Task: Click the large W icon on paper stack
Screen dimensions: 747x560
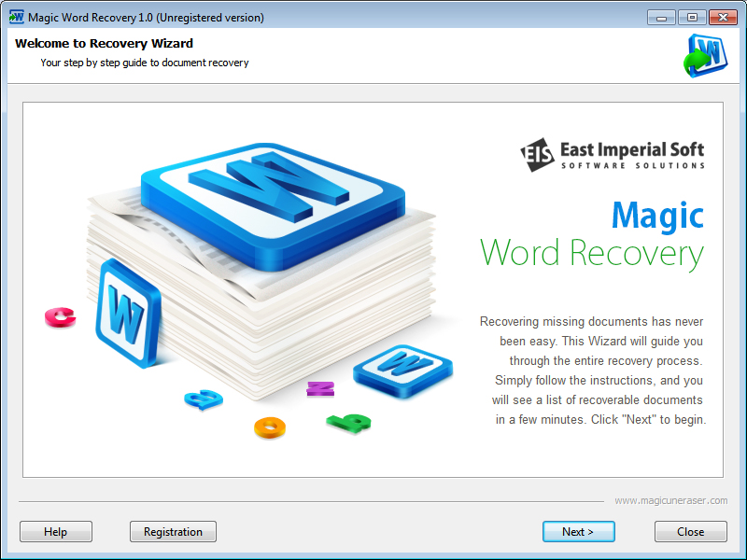Action: click(273, 206)
